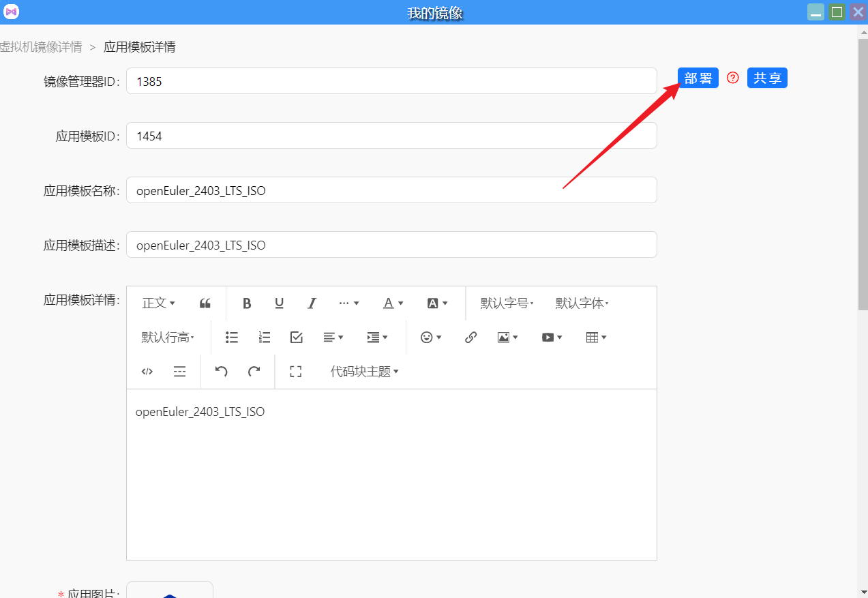Click the application image thumbnail
The height and width of the screenshot is (598, 868).
point(170,590)
